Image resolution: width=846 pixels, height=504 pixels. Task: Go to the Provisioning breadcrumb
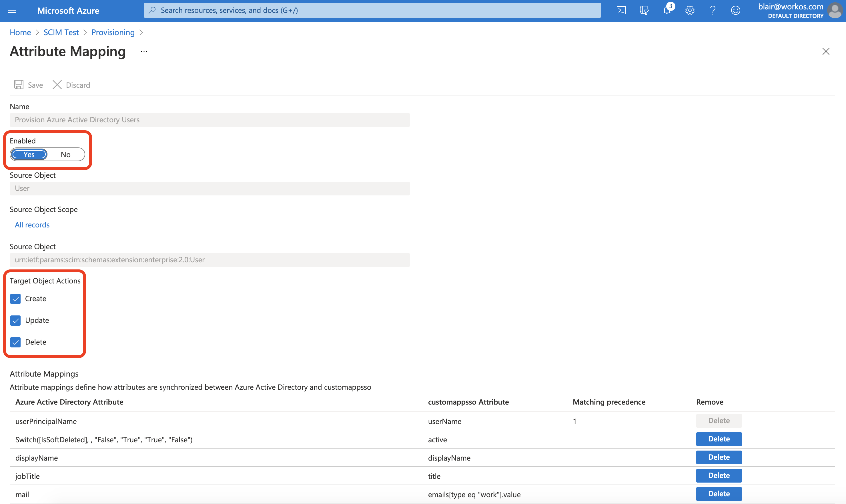[113, 32]
